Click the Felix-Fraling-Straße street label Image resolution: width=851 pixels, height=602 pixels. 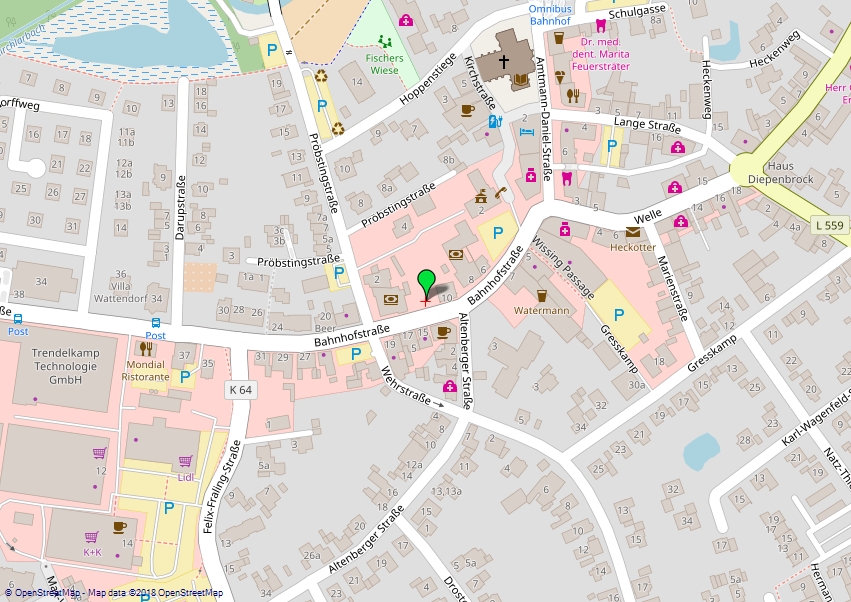[221, 487]
